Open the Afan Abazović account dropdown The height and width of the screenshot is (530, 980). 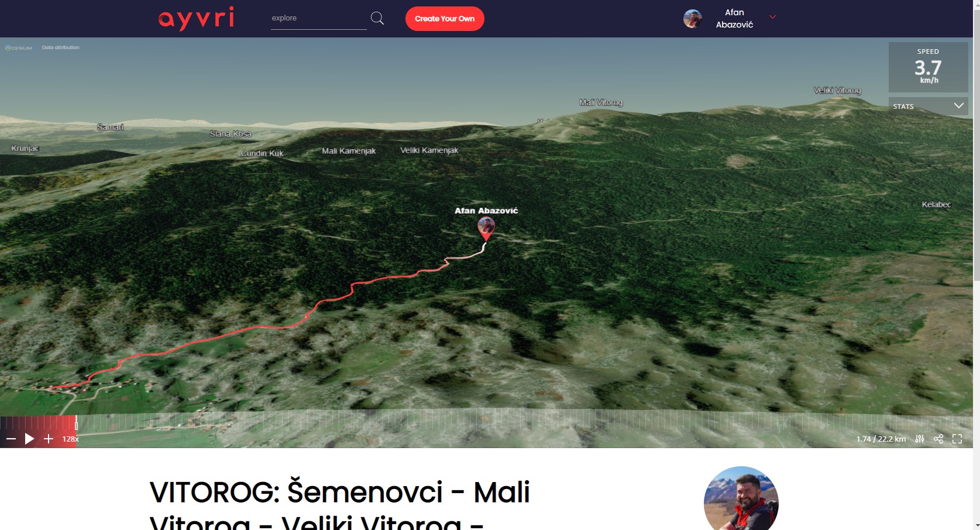(x=772, y=17)
